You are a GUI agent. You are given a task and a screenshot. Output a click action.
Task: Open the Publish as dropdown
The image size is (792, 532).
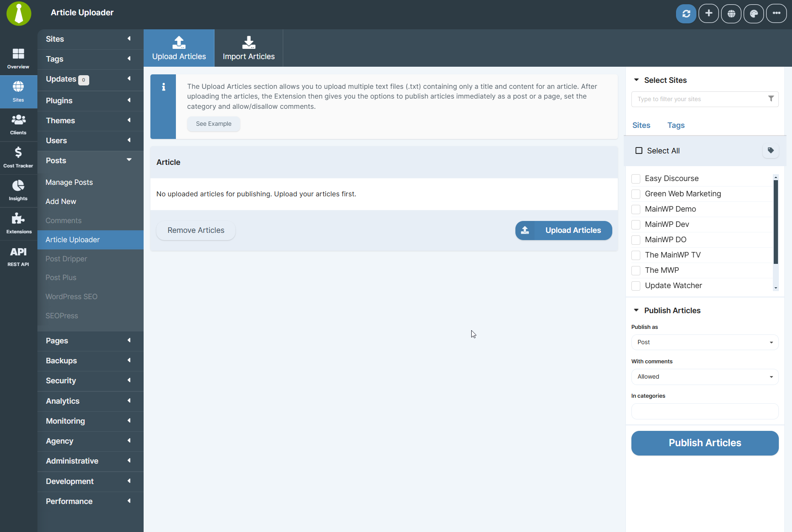click(x=704, y=342)
